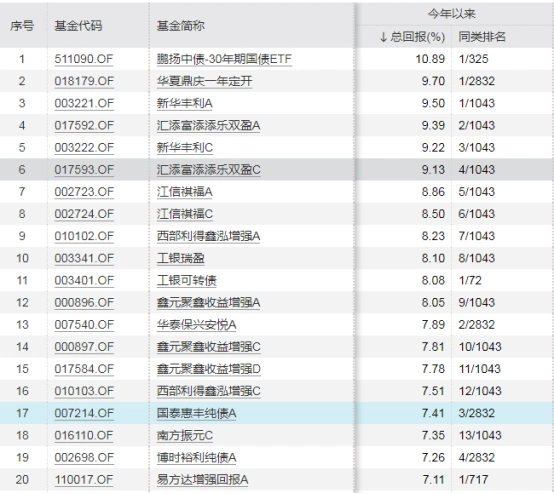Click the 基金简称 column header
The image size is (554, 494).
click(181, 26)
